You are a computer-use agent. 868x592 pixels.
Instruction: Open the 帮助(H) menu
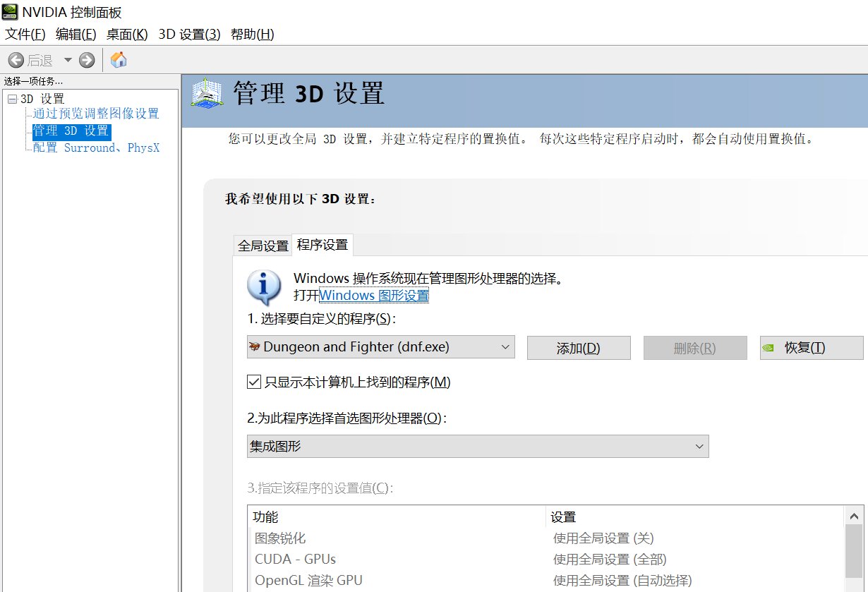[x=252, y=34]
